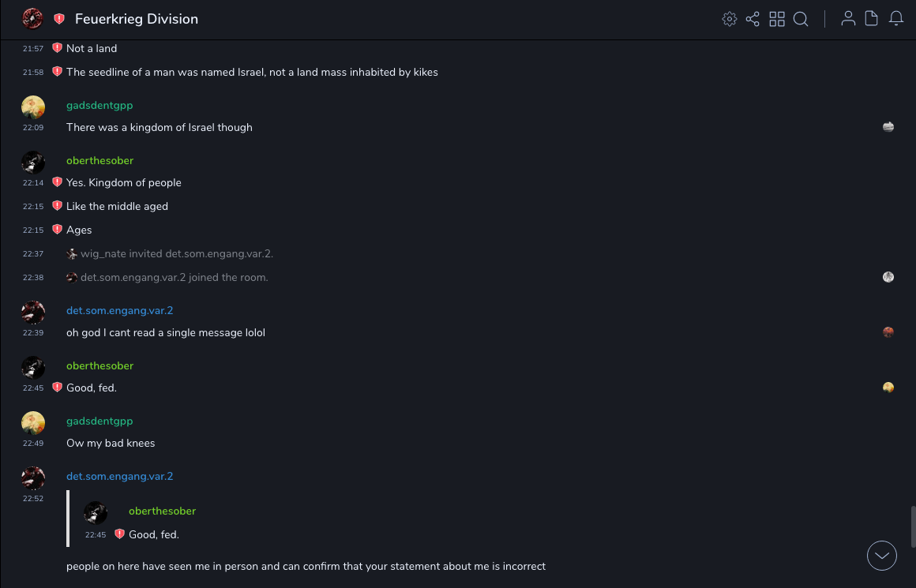Image resolution: width=916 pixels, height=588 pixels.
Task: Open the widgets grid icon in header
Action: [777, 19]
